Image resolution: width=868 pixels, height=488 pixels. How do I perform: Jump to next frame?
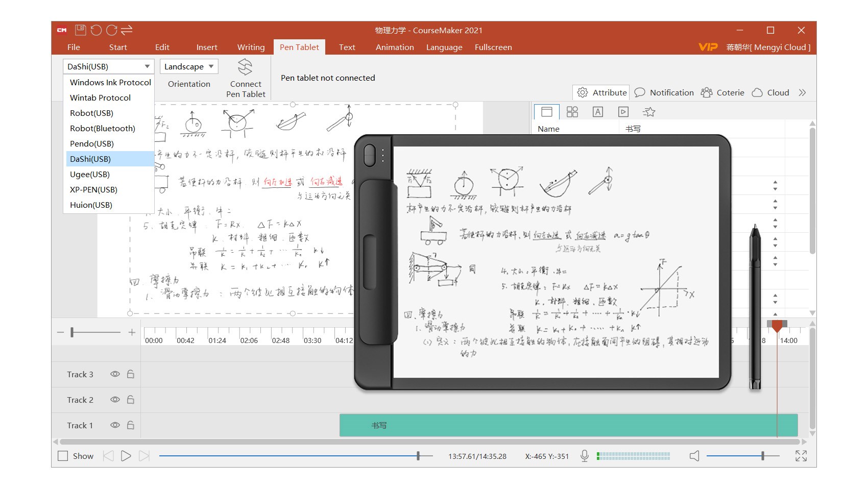click(x=144, y=456)
